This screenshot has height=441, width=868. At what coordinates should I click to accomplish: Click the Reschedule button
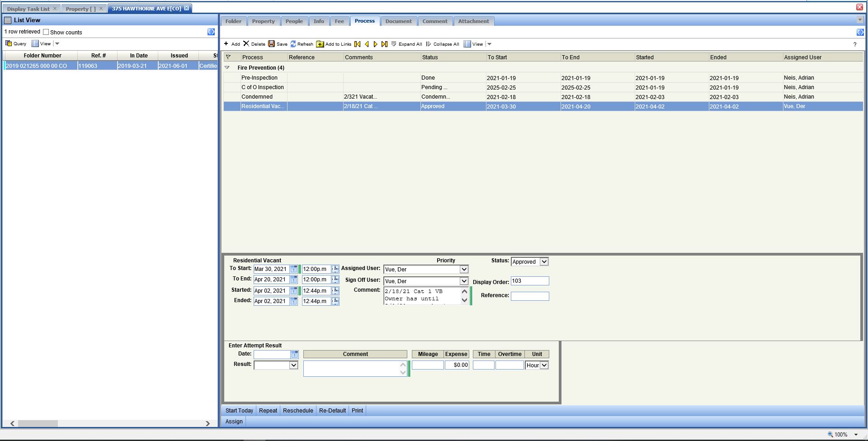click(298, 411)
